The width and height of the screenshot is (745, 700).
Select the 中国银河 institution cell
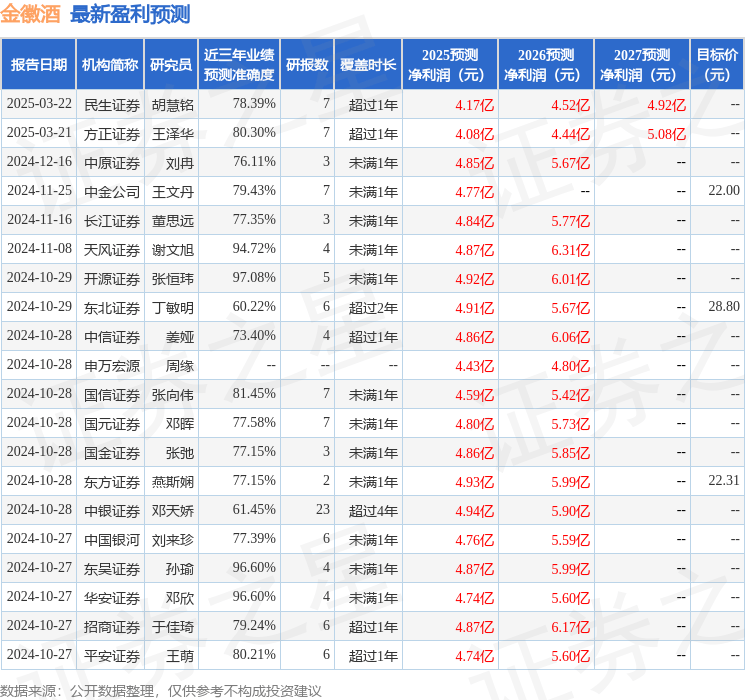(x=112, y=539)
